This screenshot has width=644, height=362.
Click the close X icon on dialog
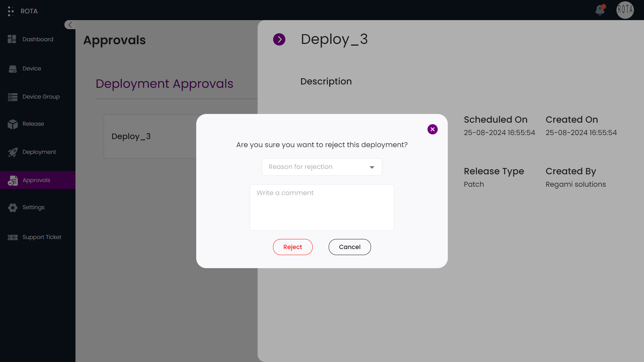[x=433, y=129]
